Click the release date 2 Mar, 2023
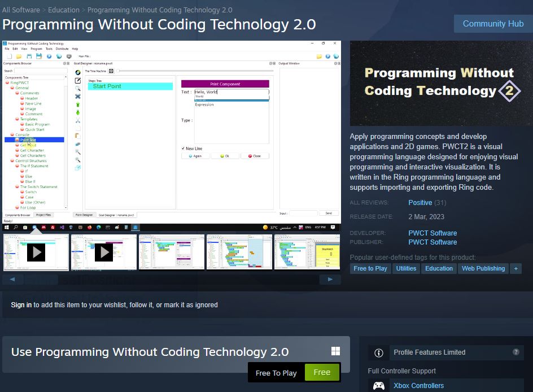 426,217
